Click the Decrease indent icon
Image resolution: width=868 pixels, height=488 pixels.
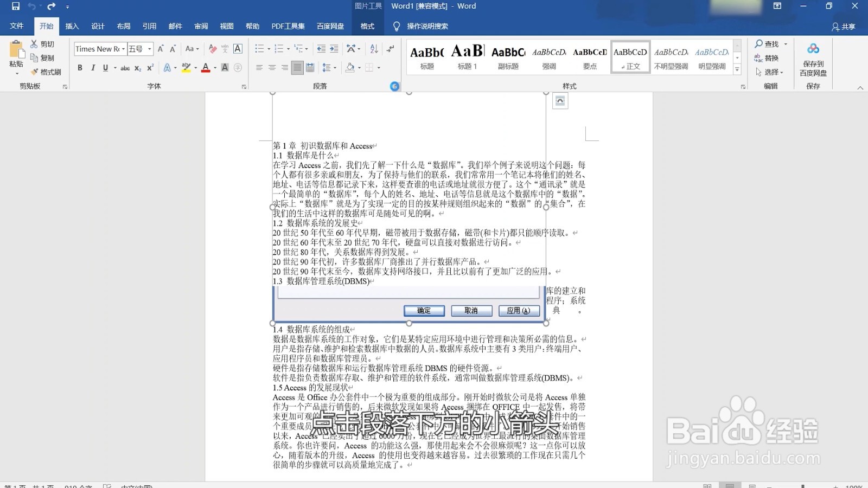tap(321, 49)
